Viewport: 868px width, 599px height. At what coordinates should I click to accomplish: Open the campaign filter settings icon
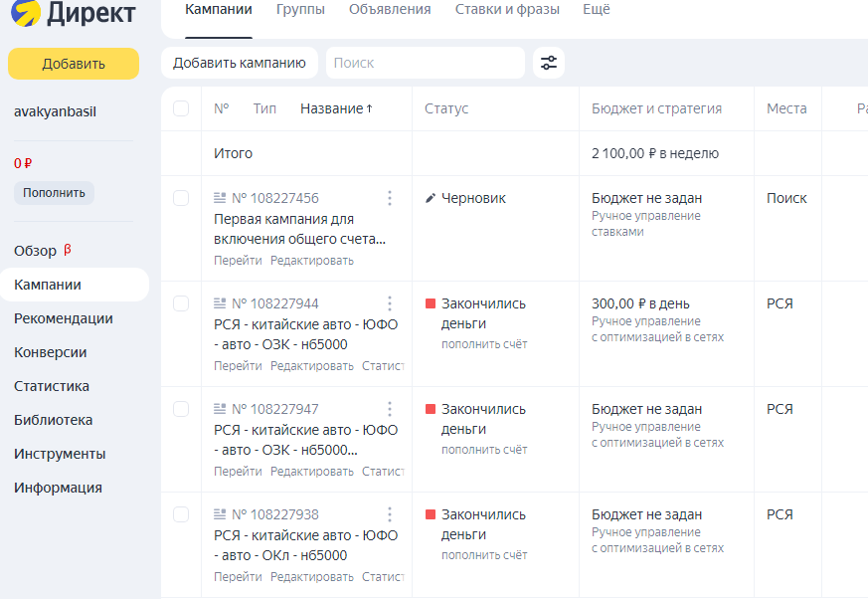coord(549,63)
